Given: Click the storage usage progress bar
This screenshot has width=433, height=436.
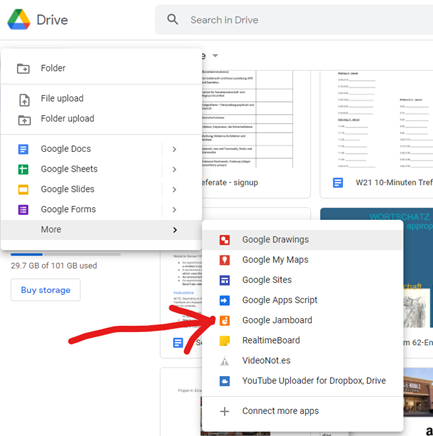Looking at the screenshot, I should click(x=66, y=254).
